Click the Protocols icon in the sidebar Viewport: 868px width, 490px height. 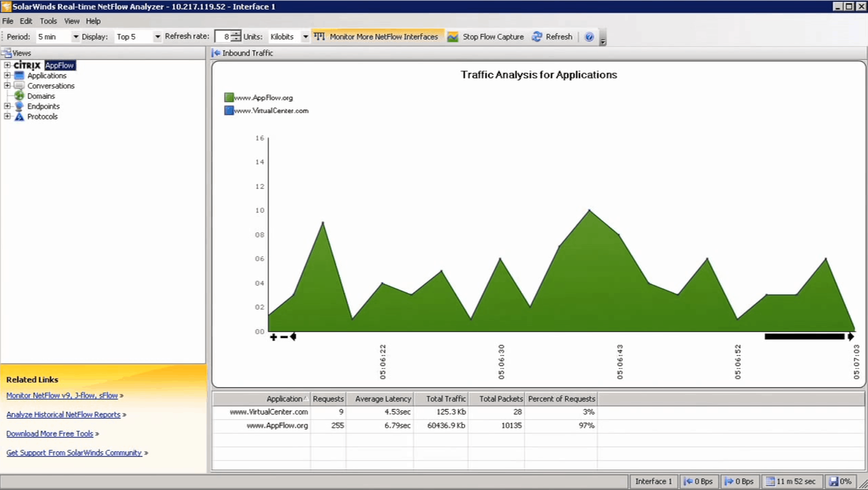[19, 117]
